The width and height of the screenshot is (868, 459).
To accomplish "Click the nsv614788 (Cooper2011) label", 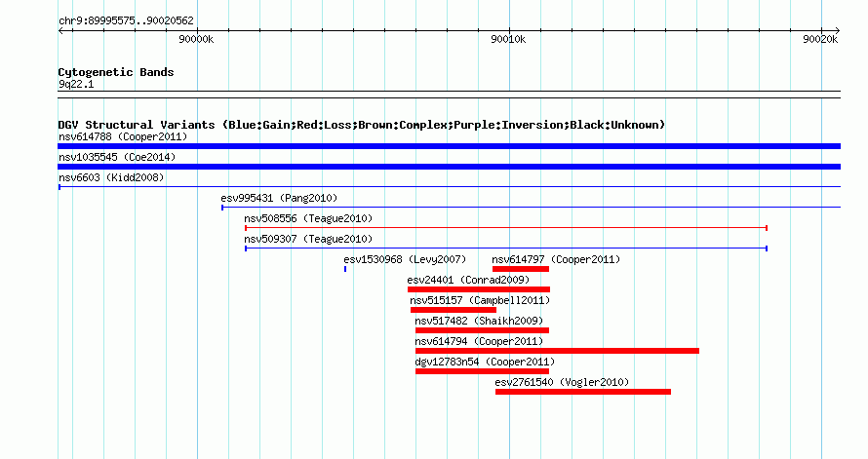I will (x=123, y=136).
